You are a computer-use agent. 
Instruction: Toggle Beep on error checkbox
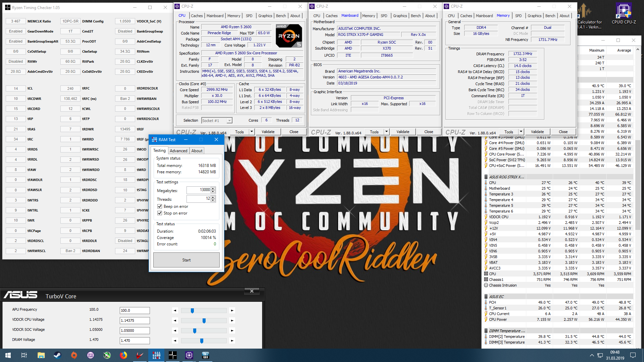(x=160, y=206)
